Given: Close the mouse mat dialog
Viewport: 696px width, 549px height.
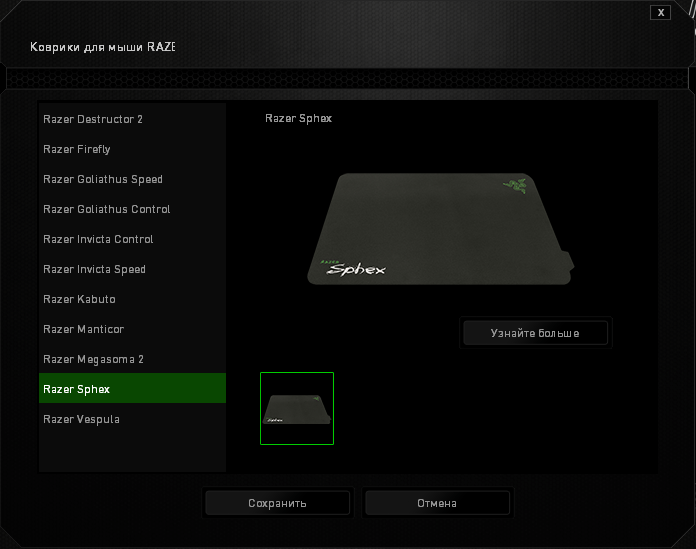Looking at the screenshot, I should click(x=660, y=12).
